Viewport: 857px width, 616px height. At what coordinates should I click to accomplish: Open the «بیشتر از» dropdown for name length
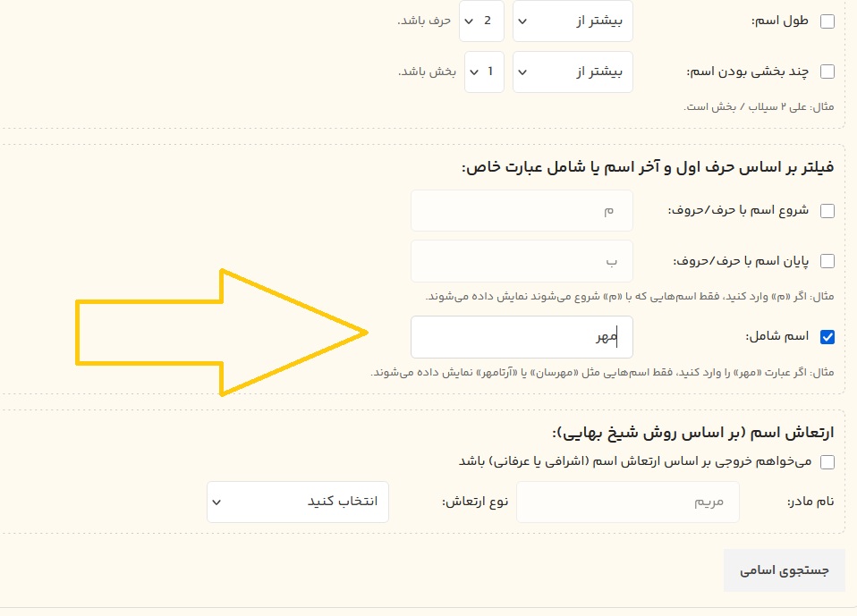tap(573, 21)
